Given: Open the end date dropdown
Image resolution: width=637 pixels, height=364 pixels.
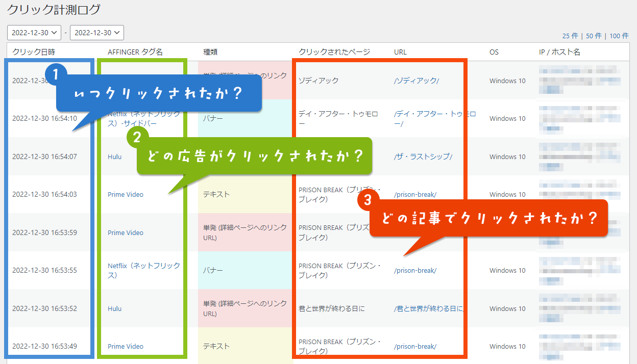Looking at the screenshot, I should click(x=97, y=33).
